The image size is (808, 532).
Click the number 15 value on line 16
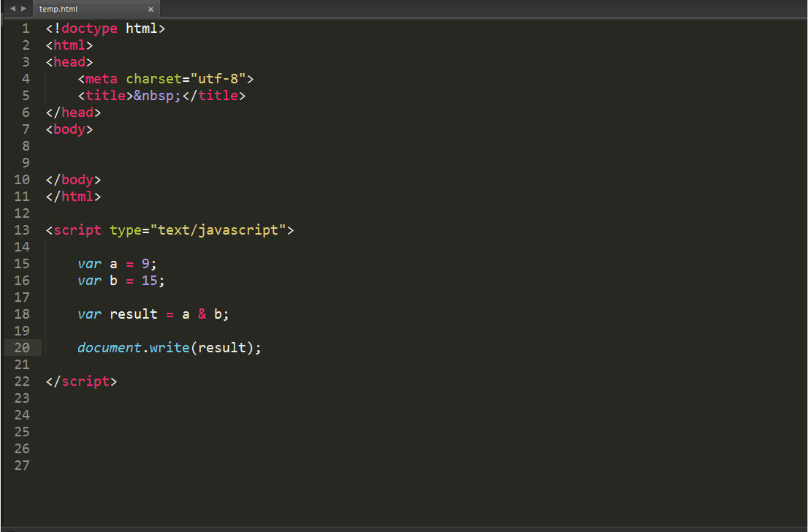click(150, 281)
